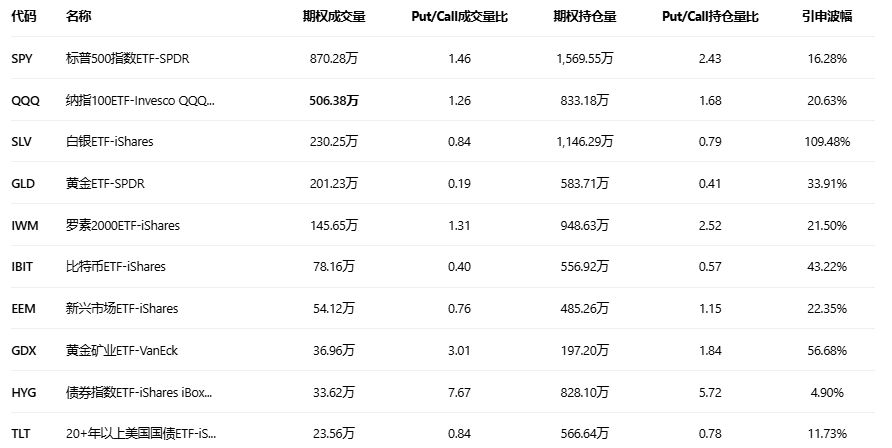This screenshot has width=892, height=448.
Task: Sort by 引申波幅 column header
Action: coord(827,17)
